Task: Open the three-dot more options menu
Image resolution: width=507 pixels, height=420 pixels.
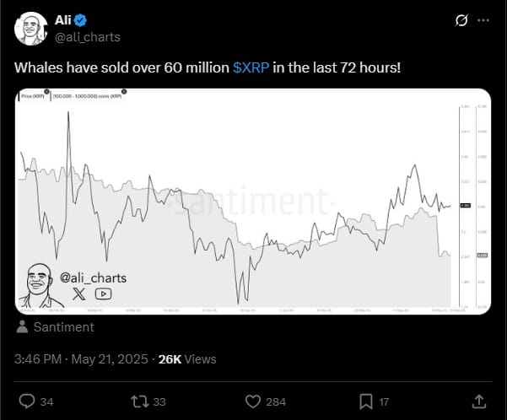Action: 483,20
